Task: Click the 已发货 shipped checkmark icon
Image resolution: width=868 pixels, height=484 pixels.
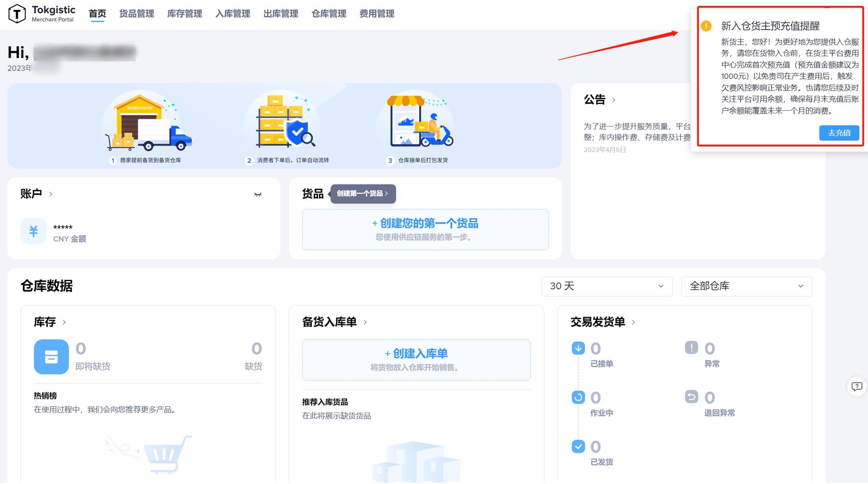Action: (x=578, y=446)
